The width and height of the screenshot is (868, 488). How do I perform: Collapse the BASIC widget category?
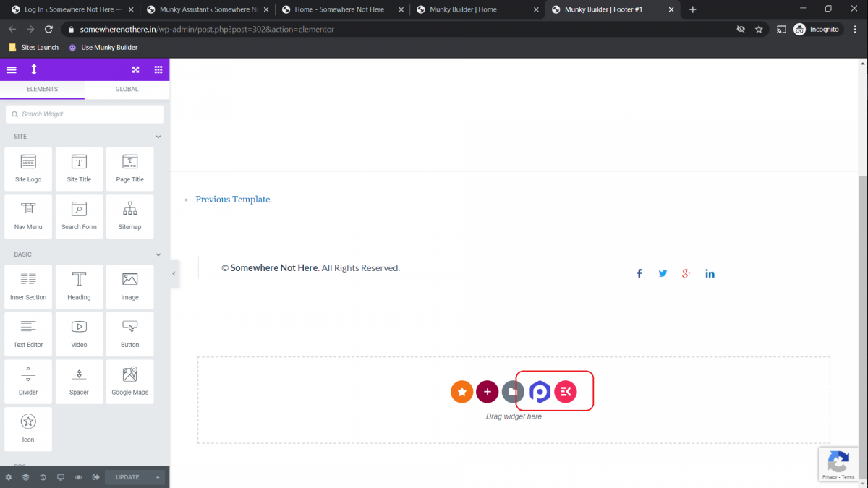[158, 254]
